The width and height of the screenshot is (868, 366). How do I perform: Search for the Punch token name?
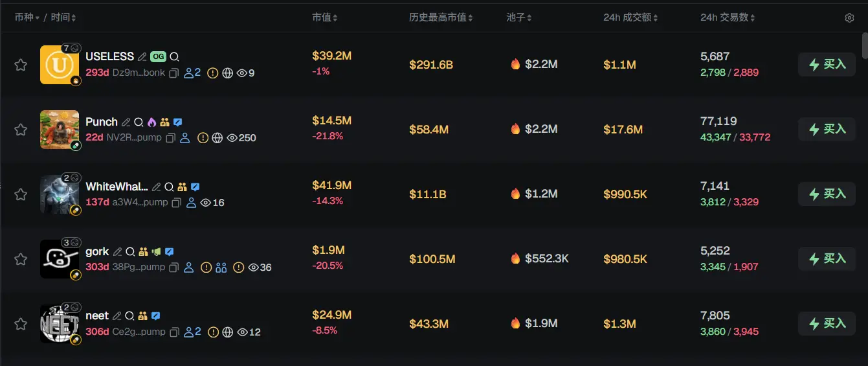(138, 122)
